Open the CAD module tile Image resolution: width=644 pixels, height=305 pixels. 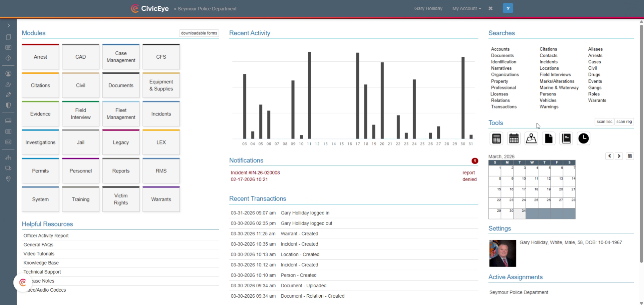[80, 57]
